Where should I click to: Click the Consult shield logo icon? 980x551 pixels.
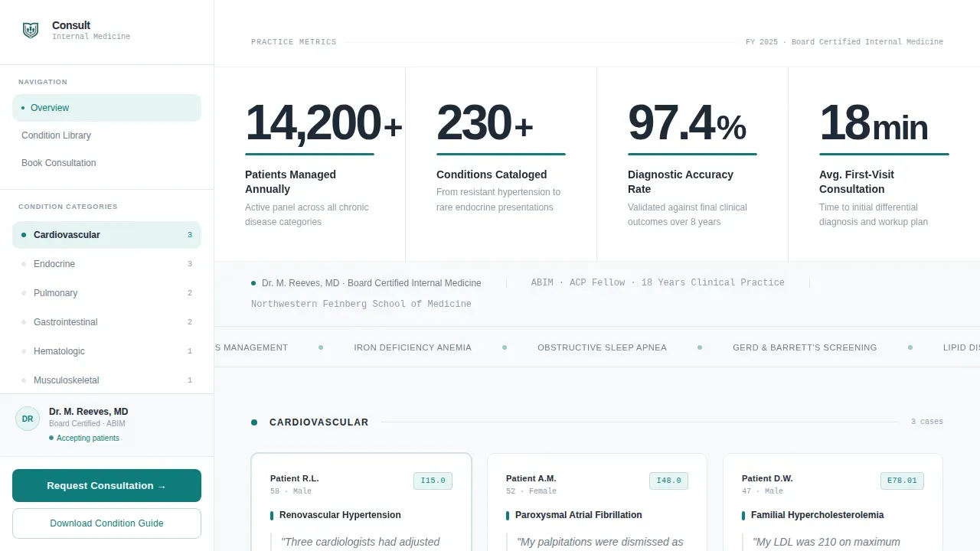tap(31, 31)
